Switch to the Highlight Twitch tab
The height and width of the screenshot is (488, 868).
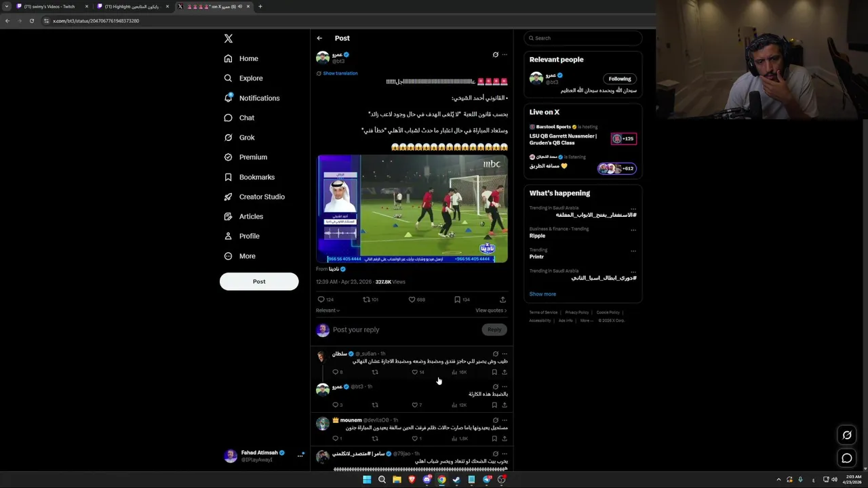click(133, 6)
